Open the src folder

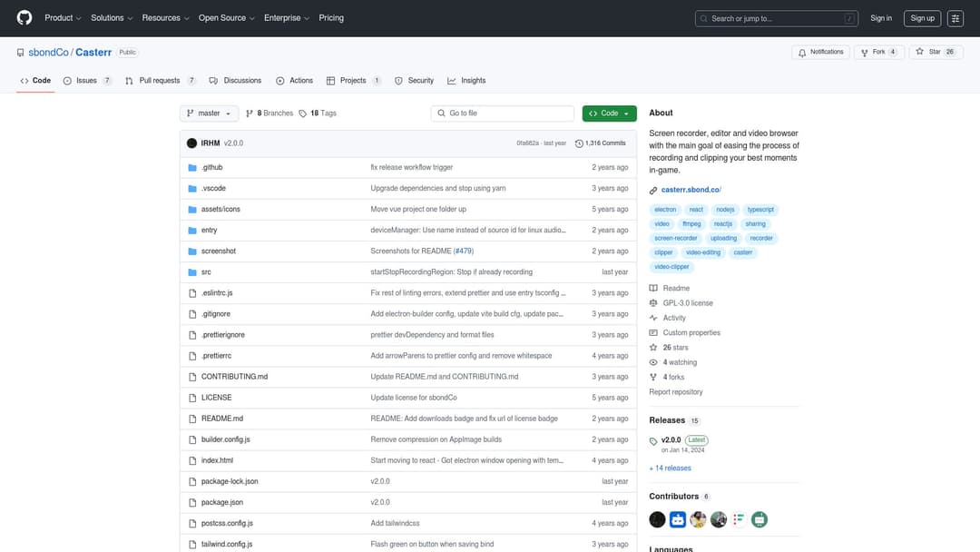(206, 272)
